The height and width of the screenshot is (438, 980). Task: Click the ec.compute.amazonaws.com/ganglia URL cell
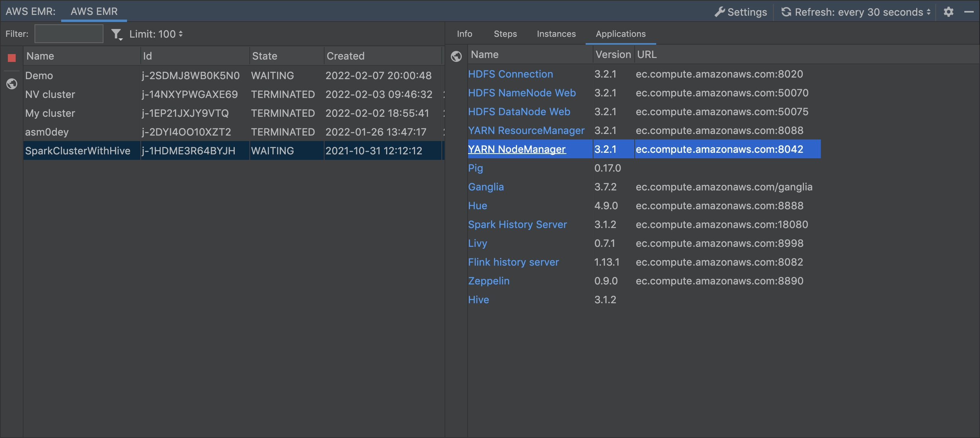[x=724, y=187]
